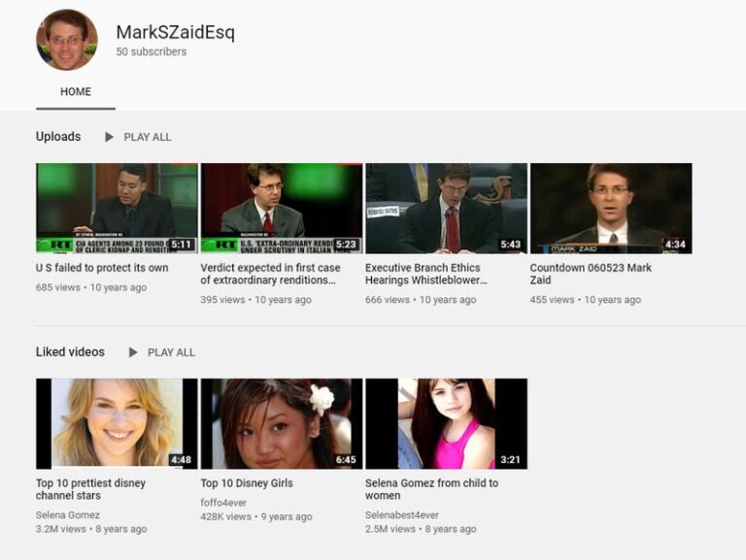Viewport: 746px width, 560px height.
Task: Click the 5:23 duration badge
Action: pos(346,245)
